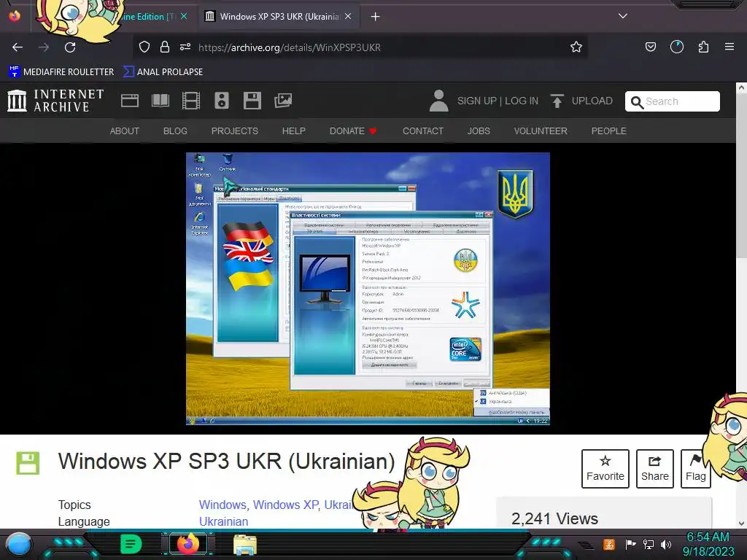Open the Firefox hamburger application menu
Screen dimensions: 747x560
(729, 47)
